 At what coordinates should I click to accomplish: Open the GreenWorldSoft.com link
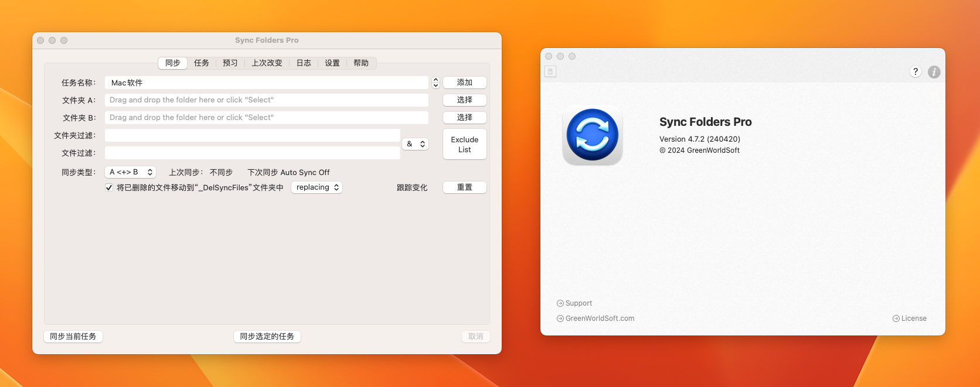point(600,318)
